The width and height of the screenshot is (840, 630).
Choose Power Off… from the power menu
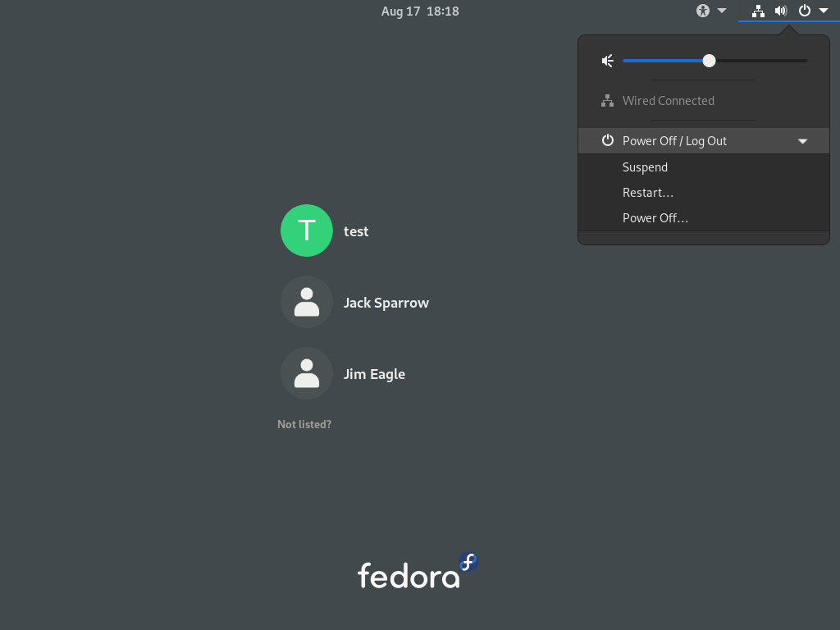[x=704, y=218]
